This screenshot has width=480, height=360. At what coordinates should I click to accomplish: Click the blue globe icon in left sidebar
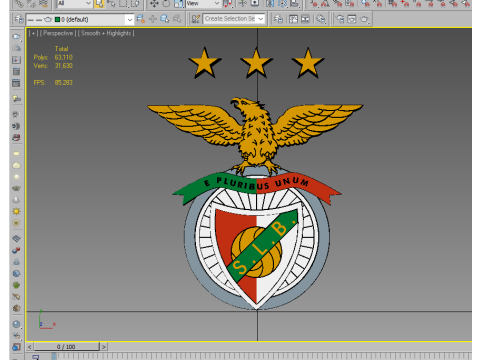pyautogui.click(x=16, y=273)
